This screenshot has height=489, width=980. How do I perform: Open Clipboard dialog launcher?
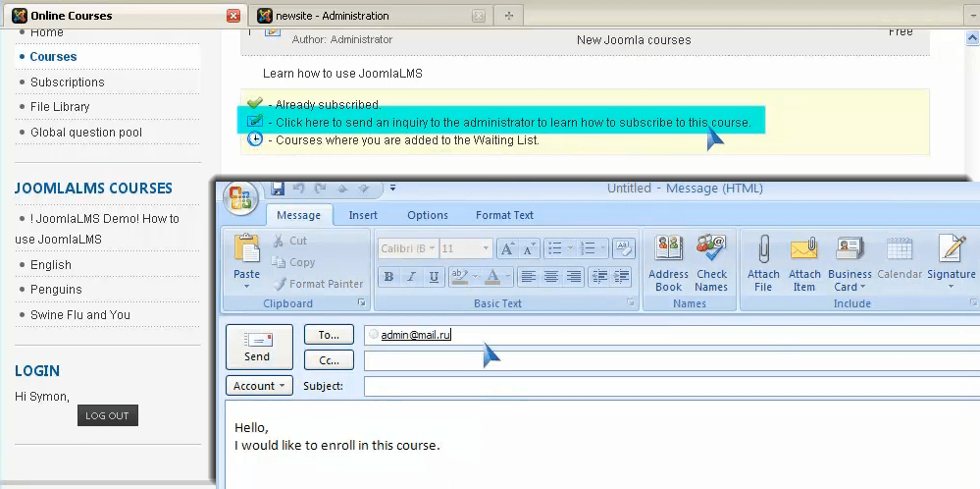(361, 302)
